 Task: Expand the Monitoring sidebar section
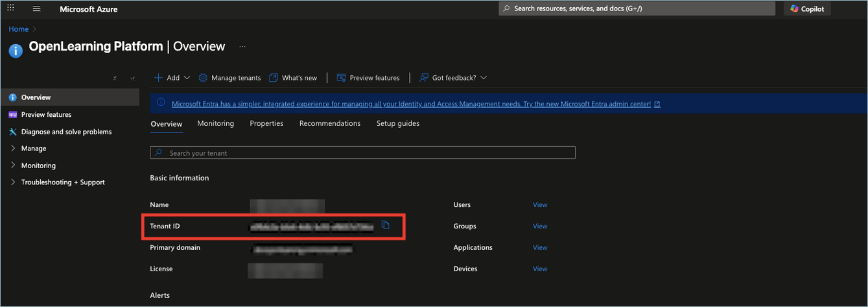click(38, 166)
